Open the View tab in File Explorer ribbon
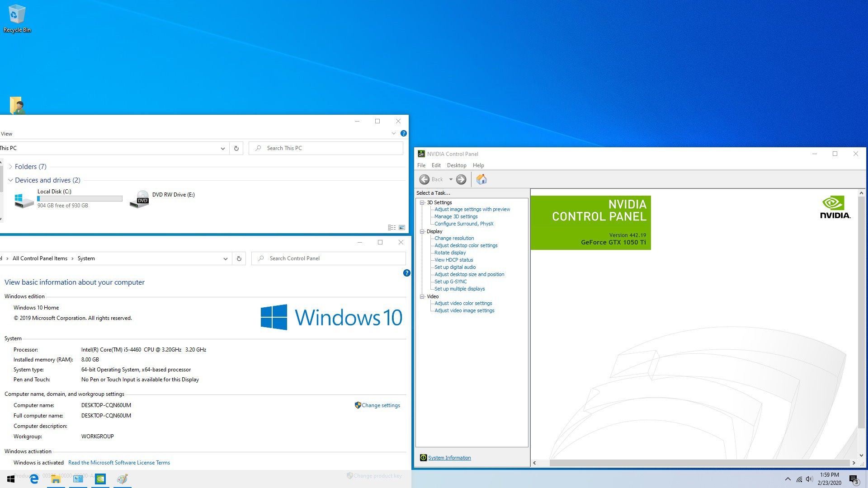 (6, 134)
